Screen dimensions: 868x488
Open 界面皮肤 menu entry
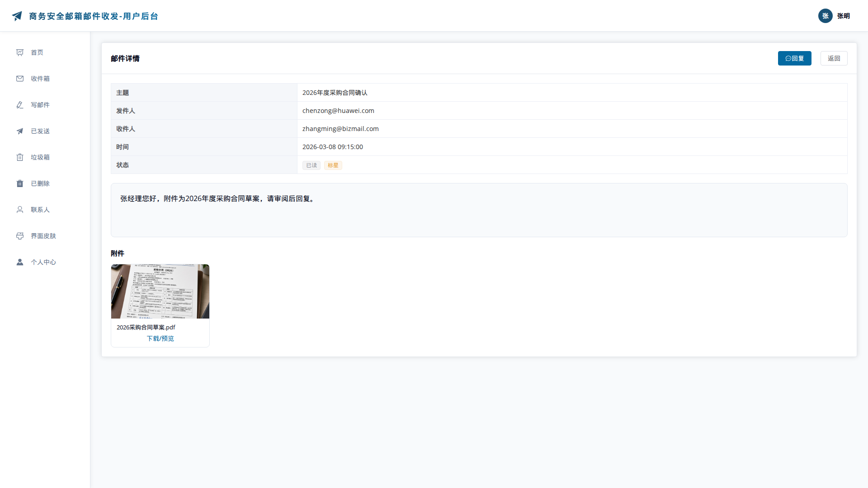coord(45,236)
